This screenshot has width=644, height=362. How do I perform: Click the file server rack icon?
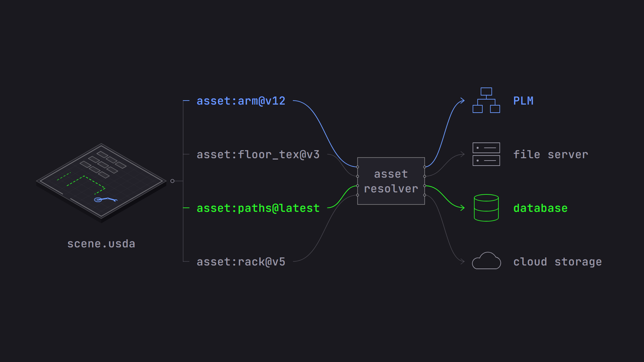486,154
